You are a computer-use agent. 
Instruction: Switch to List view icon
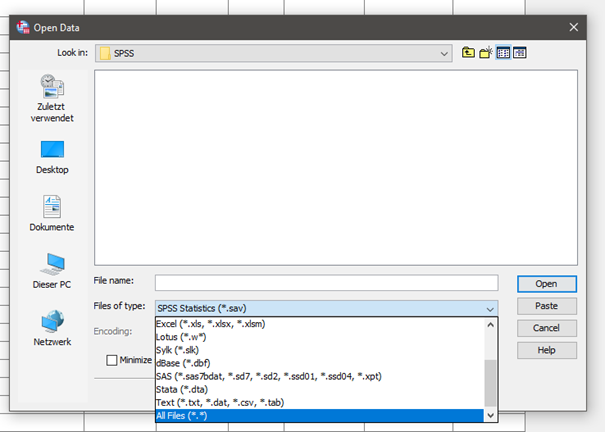[503, 52]
